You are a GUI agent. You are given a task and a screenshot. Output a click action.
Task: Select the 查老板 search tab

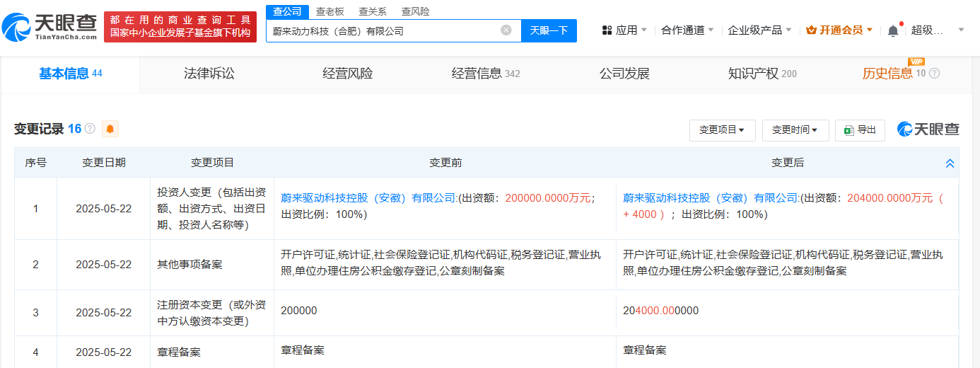click(x=330, y=11)
